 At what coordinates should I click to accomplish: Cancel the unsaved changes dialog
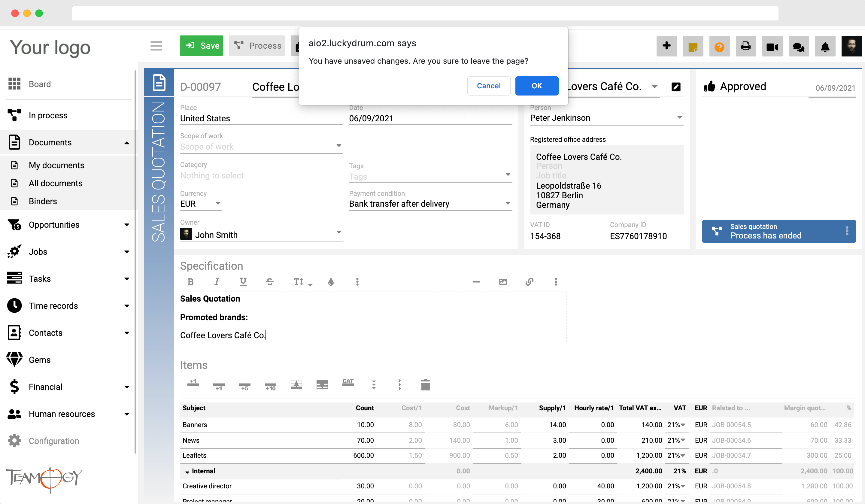pos(488,86)
